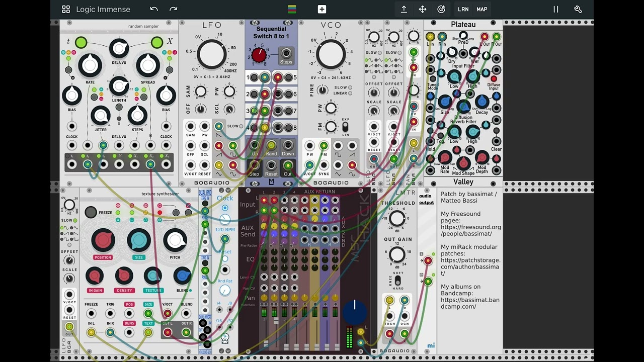644x362 pixels.
Task: Click the SPREAD knob on random sampler
Action: tap(148, 65)
